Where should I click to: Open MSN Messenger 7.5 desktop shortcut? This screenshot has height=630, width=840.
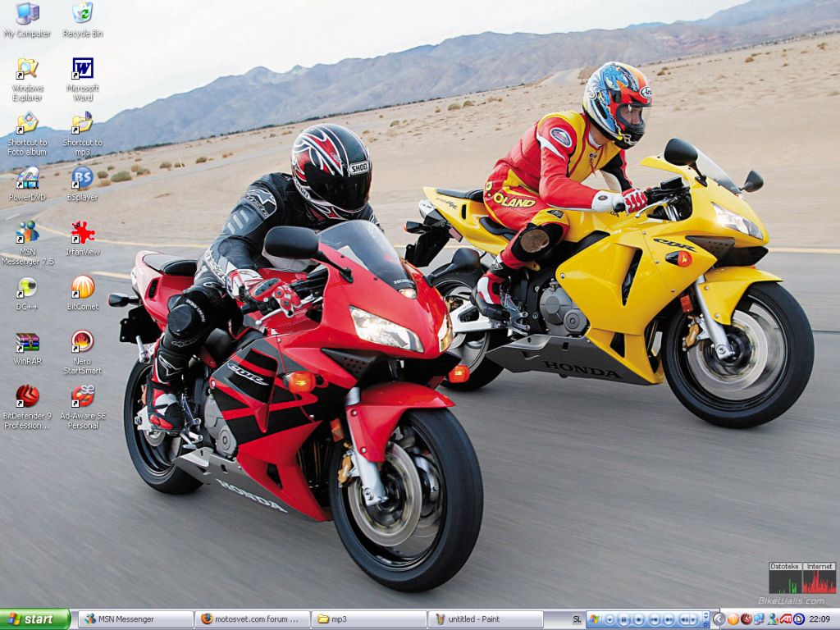click(x=27, y=243)
